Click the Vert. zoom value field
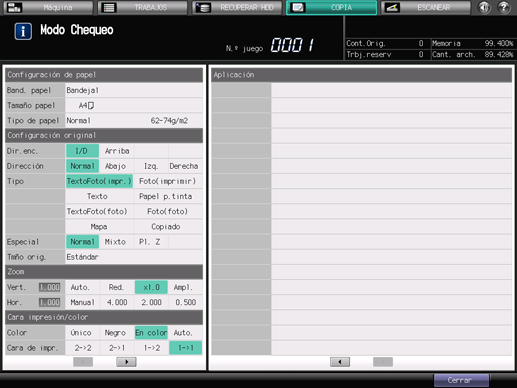The width and height of the screenshot is (517, 388). click(50, 287)
